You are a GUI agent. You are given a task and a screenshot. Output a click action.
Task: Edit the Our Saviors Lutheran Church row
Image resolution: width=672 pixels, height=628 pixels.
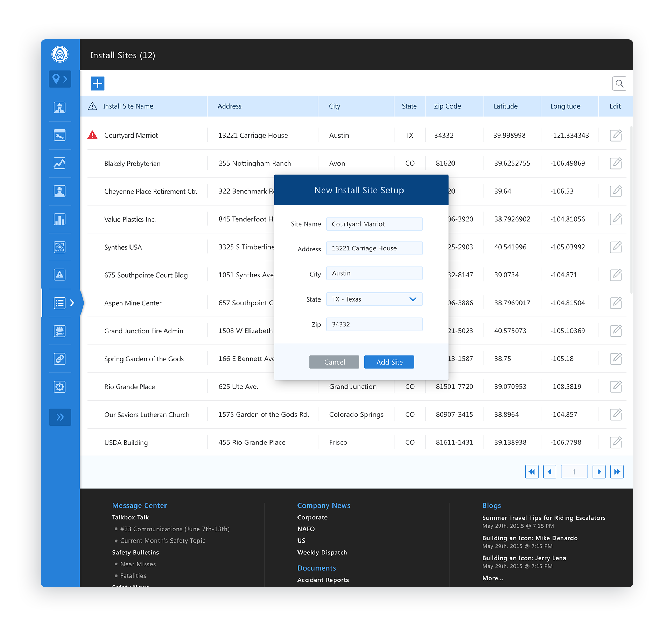click(x=616, y=414)
